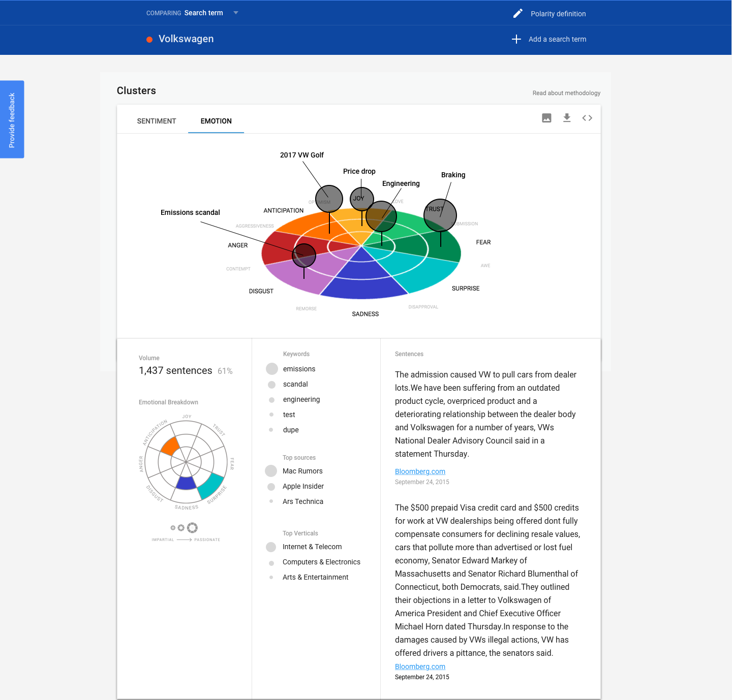Open the embed code icon

(x=587, y=118)
